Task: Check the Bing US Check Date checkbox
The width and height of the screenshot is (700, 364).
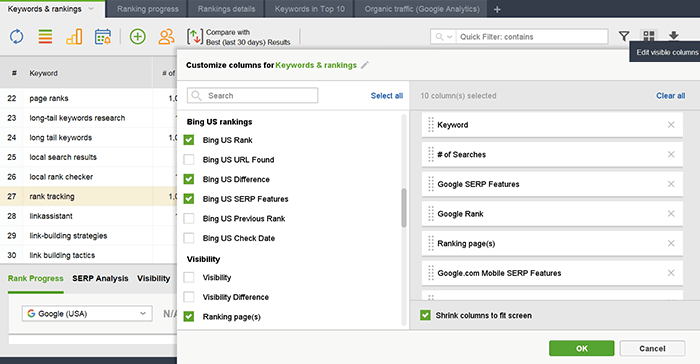Action: 189,238
